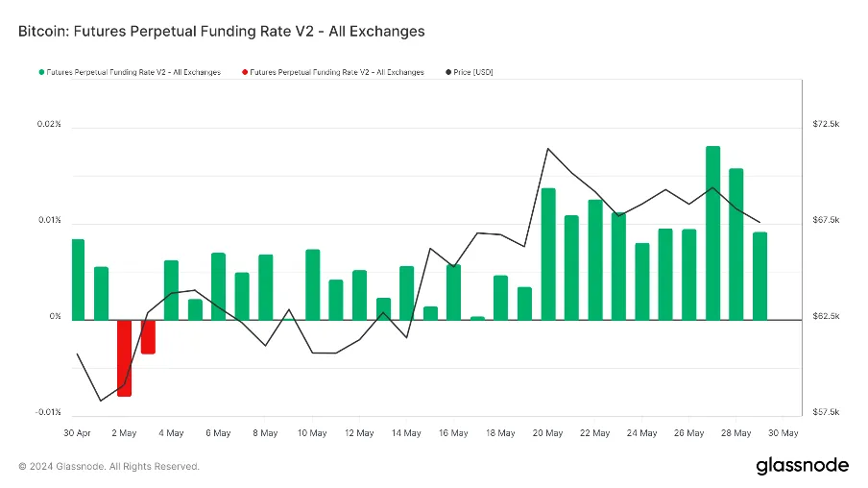Click the $72.5k right axis label
Image resolution: width=868 pixels, height=488 pixels.
tap(826, 124)
